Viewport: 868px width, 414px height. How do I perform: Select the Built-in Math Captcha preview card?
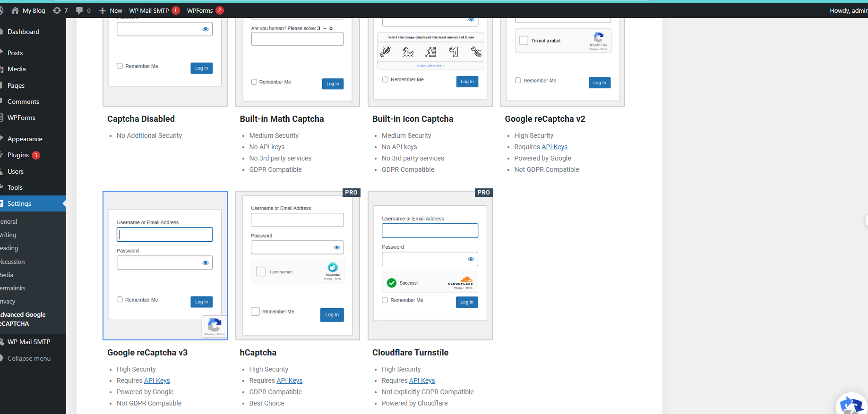point(298,61)
